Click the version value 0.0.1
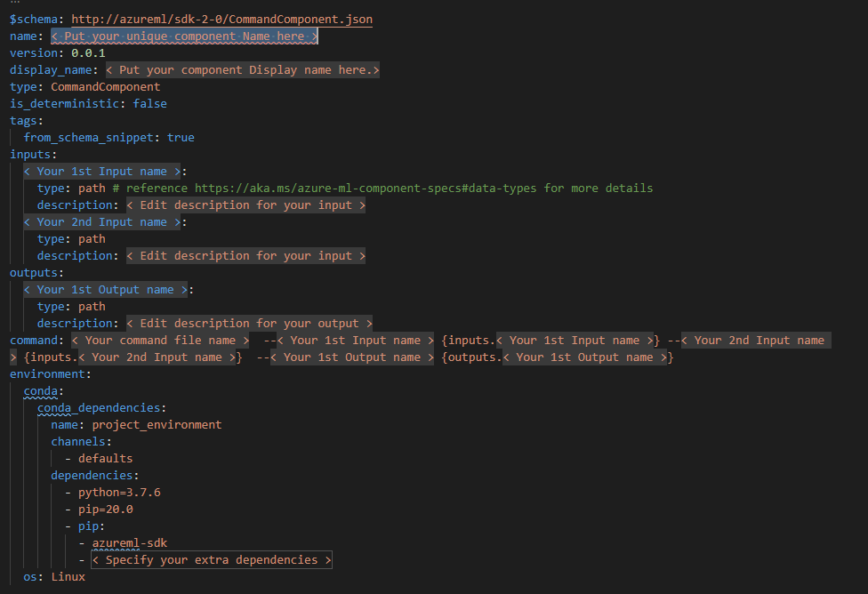 88,53
